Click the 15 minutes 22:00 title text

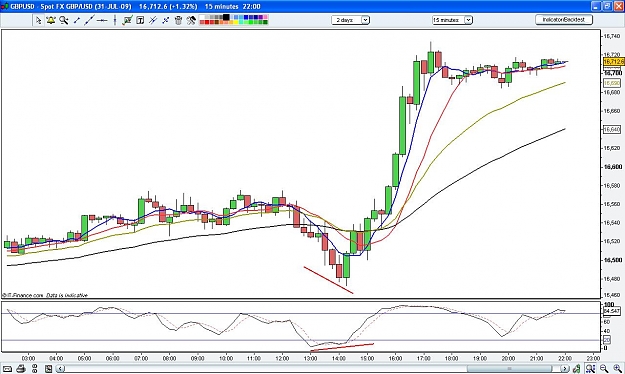tap(232, 6)
